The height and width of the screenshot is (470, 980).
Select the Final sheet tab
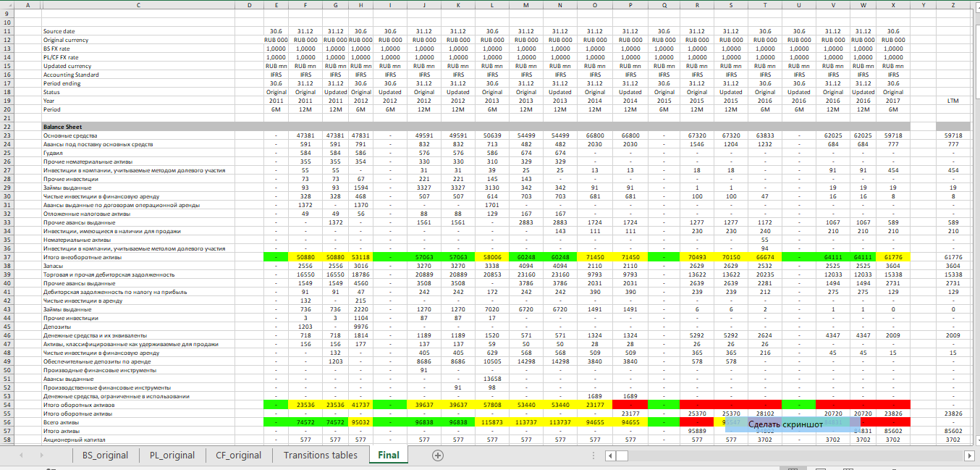click(x=388, y=456)
